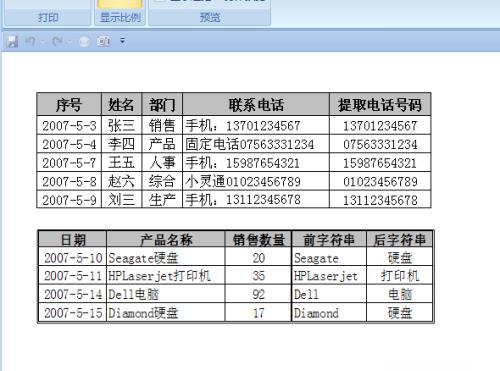The image size is (500, 371).
Task: Click the name cell 李四
Action: point(122,144)
